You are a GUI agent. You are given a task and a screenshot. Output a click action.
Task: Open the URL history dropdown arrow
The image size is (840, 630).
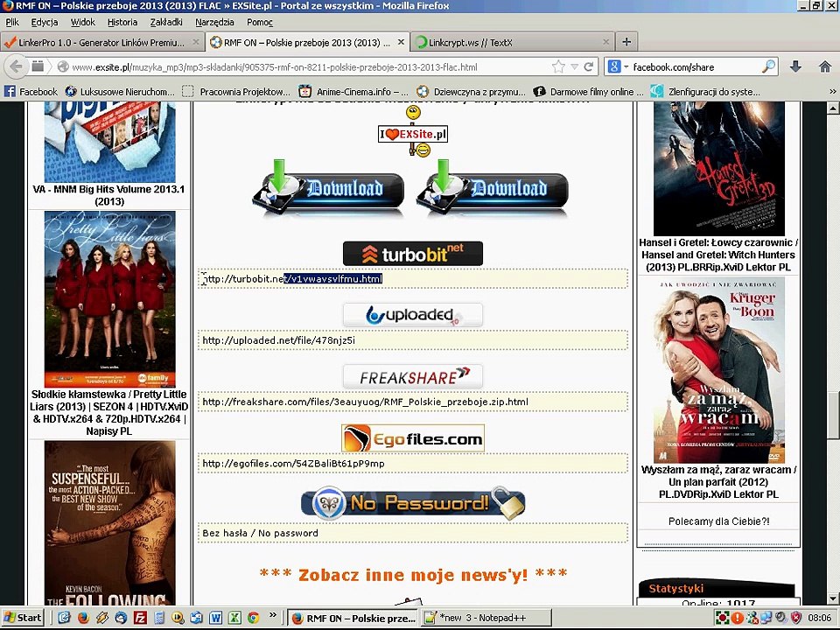pos(574,67)
